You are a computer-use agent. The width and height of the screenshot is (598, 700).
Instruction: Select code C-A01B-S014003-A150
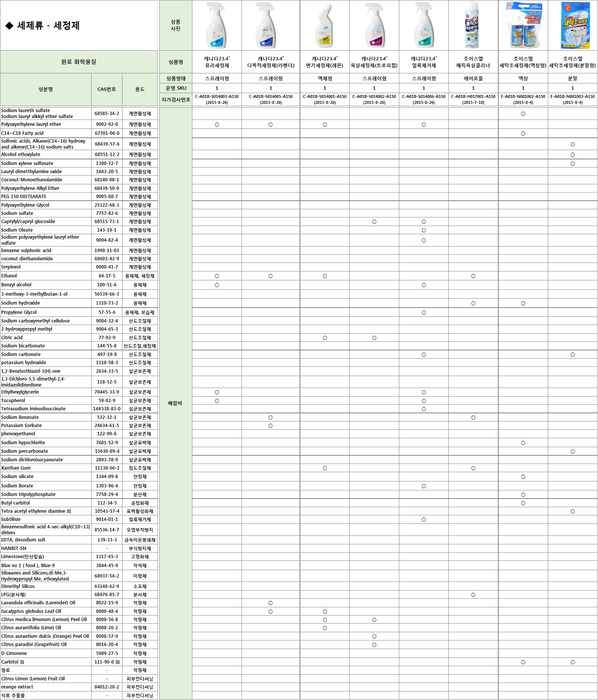[x=217, y=96]
